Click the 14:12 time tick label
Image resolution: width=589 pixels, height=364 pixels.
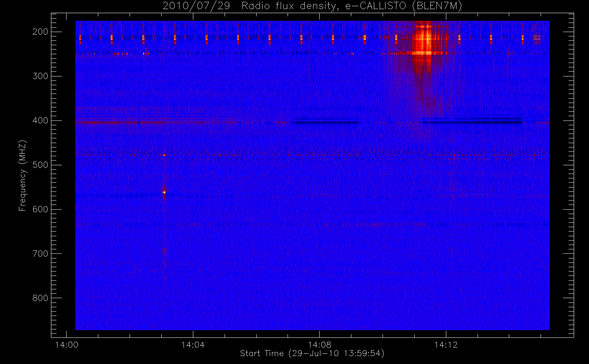[446, 345]
